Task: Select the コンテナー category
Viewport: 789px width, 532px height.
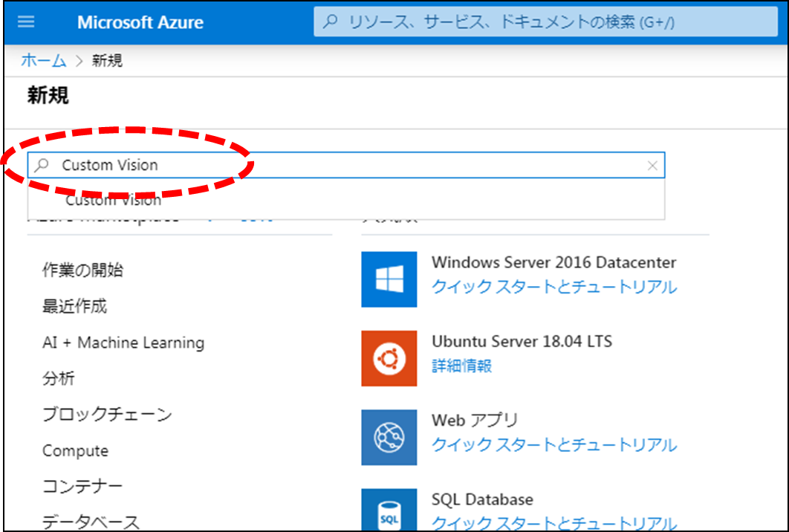Action: pos(82,486)
